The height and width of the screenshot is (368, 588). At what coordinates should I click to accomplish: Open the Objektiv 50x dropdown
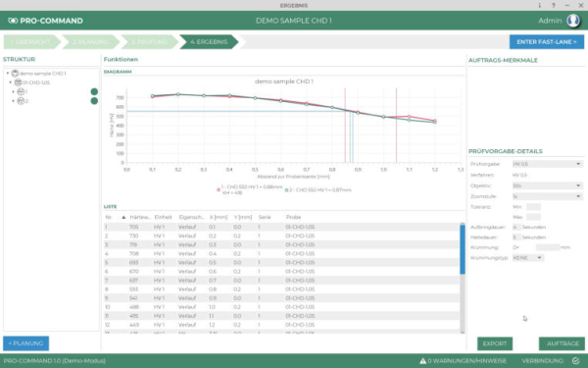click(x=548, y=185)
